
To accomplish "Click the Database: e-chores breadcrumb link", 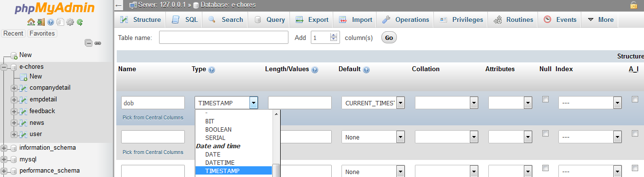I will (228, 5).
